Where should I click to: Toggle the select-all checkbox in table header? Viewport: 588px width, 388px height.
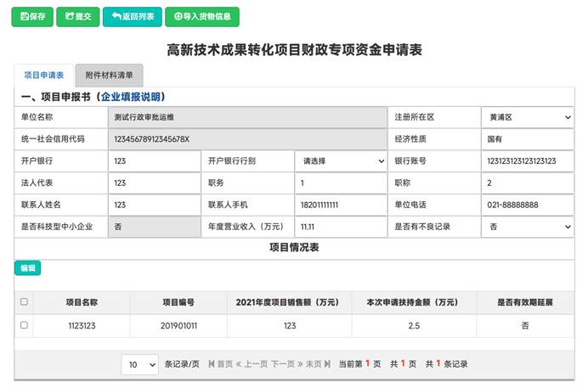point(24,301)
